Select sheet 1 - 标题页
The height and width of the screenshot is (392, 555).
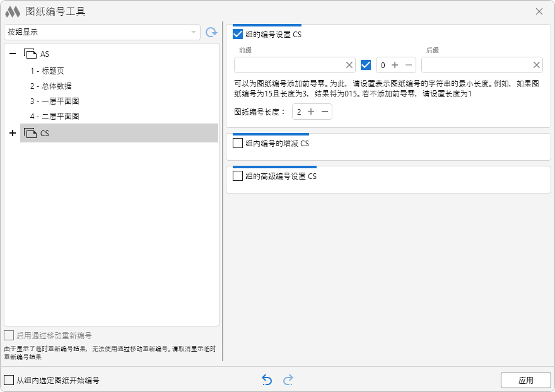coord(47,71)
